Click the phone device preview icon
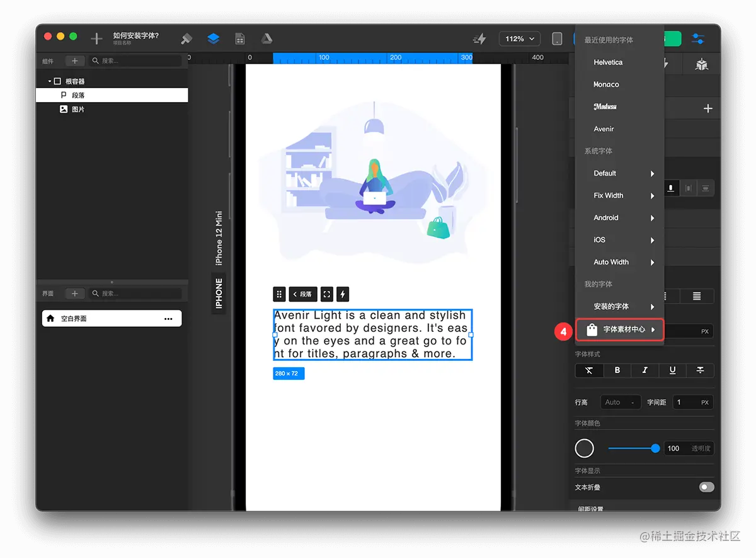The height and width of the screenshot is (558, 756). [557, 39]
